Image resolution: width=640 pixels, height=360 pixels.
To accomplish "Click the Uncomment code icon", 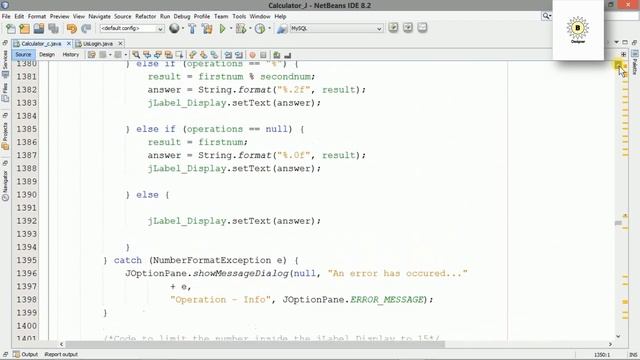I will click(x=288, y=55).
